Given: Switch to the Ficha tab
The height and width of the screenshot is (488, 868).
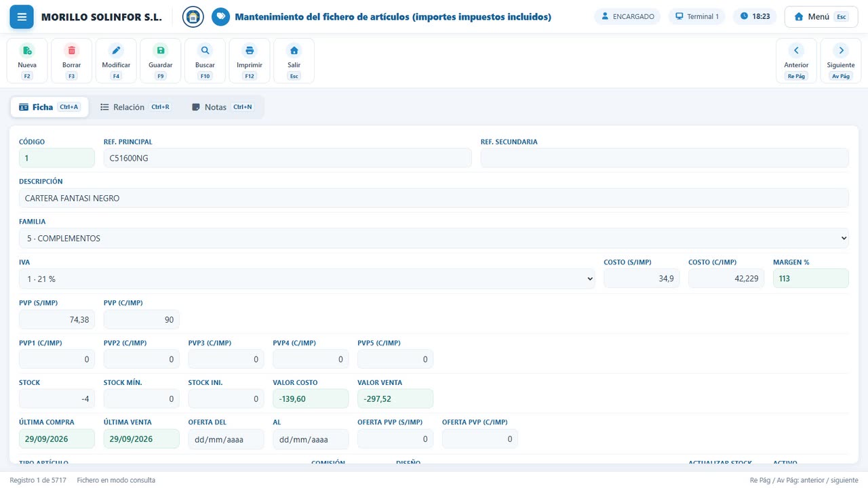Looking at the screenshot, I should tap(49, 107).
